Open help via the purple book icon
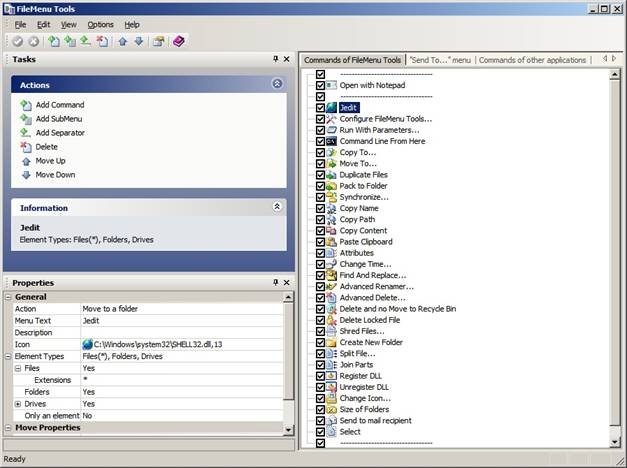This screenshot has width=627, height=468. pyautogui.click(x=179, y=41)
